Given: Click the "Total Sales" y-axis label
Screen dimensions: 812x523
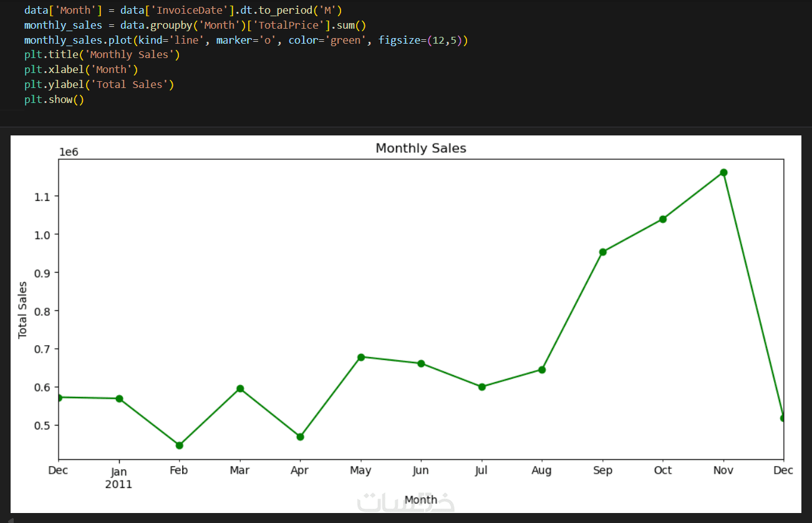Looking at the screenshot, I should [23, 310].
